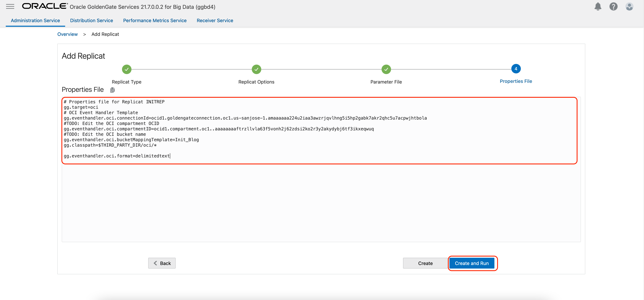The width and height of the screenshot is (644, 300).
Task: Select the Properties File step 4 badge
Action: click(516, 69)
